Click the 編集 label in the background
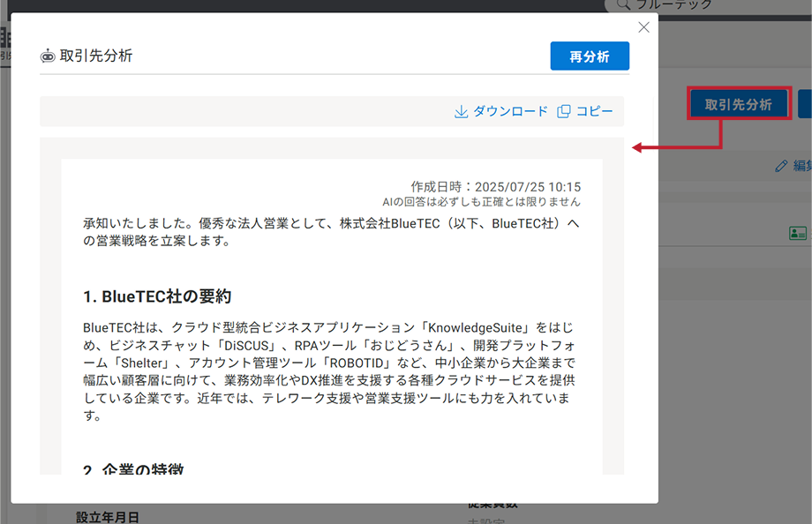This screenshot has height=524, width=812. point(801,166)
